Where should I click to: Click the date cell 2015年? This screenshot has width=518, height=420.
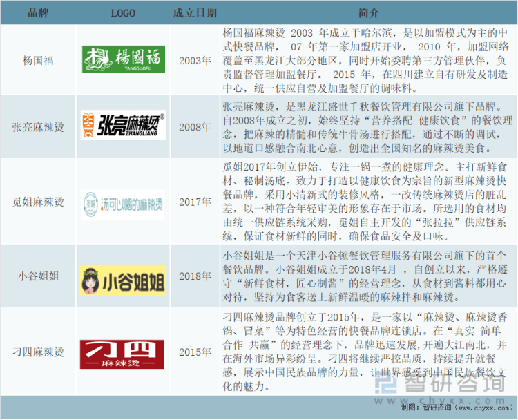(195, 352)
